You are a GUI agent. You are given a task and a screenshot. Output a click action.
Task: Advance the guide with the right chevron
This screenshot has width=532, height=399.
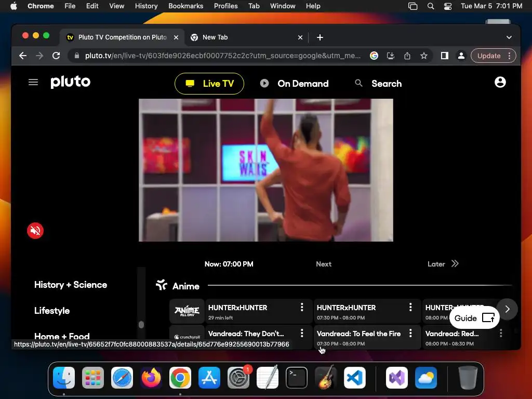pos(507,309)
